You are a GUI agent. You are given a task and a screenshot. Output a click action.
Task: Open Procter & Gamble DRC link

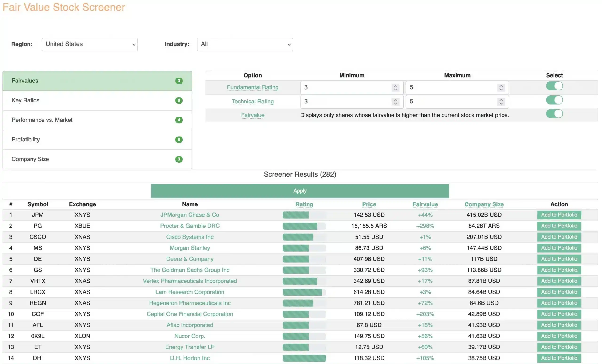pos(190,226)
